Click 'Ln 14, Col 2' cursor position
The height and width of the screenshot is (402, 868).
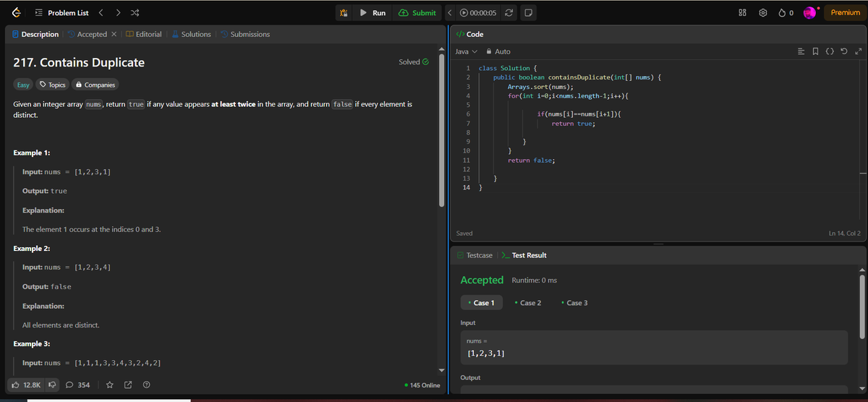tap(844, 234)
